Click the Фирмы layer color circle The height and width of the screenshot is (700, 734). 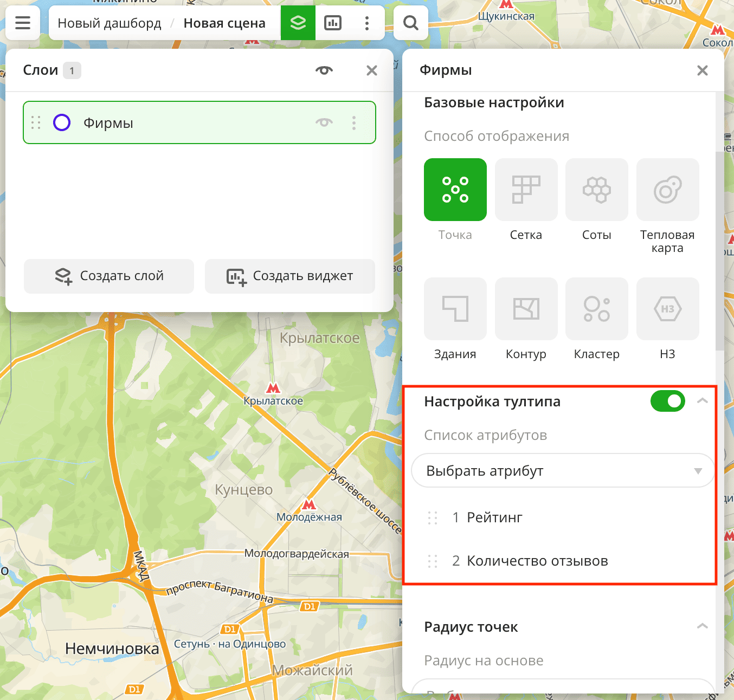(62, 122)
